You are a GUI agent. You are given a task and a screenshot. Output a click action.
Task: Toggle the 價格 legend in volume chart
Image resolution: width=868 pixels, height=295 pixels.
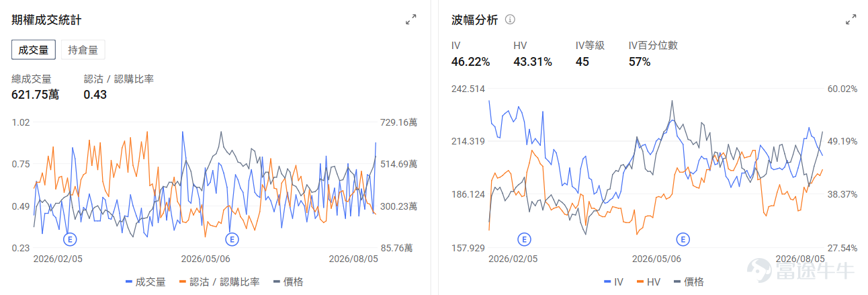click(288, 282)
